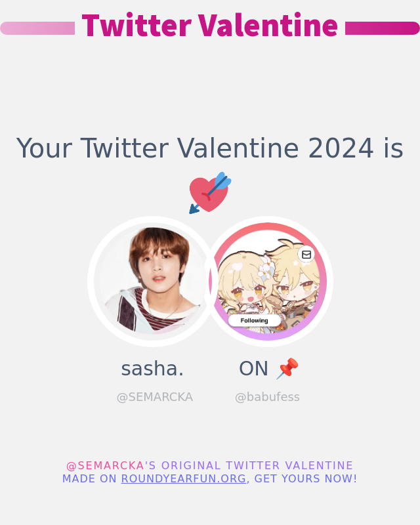Click the light pink bar left of title
Screen dimensions: 420x525
pyautogui.click(x=37, y=28)
